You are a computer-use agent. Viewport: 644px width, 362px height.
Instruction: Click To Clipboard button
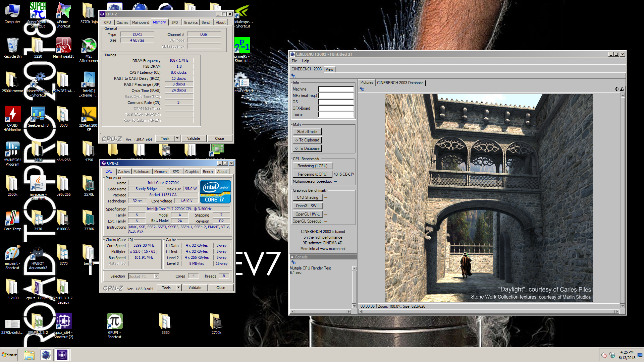(x=307, y=140)
